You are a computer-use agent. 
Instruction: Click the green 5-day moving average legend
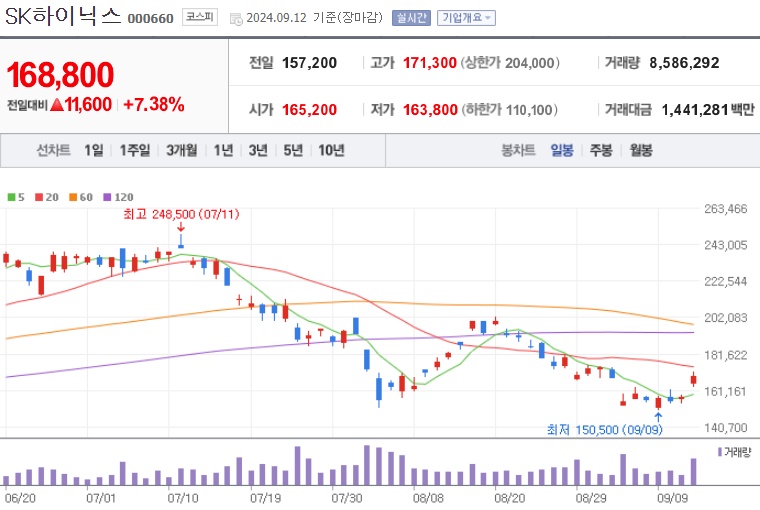tap(16, 197)
